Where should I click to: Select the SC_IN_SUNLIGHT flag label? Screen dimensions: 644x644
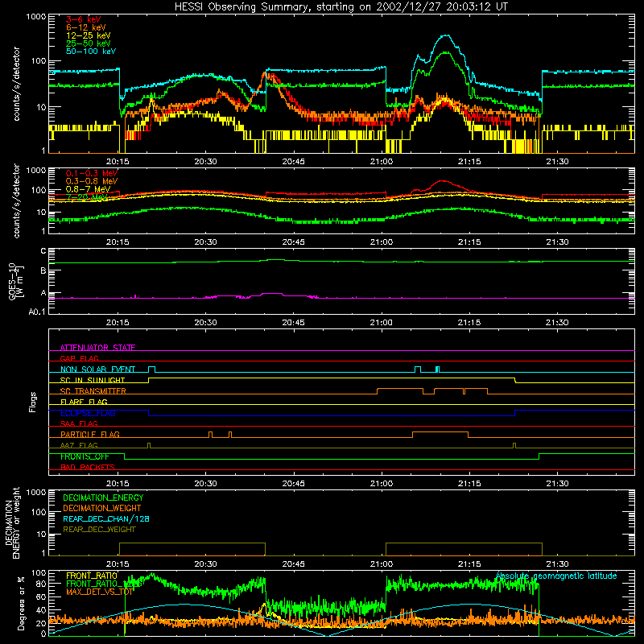coord(93,380)
